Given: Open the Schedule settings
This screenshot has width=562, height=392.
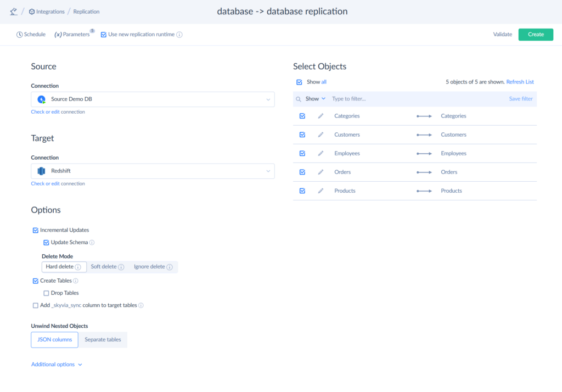Looking at the screenshot, I should click(x=31, y=35).
